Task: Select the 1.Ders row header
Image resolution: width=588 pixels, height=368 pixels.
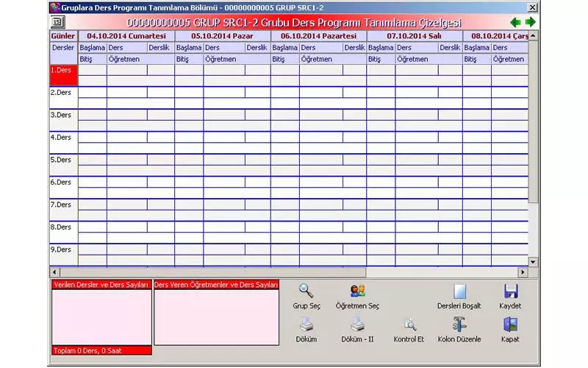Action: [63, 75]
